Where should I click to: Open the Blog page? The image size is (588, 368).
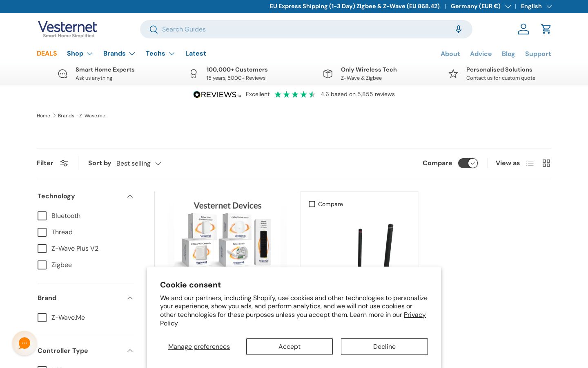click(x=508, y=54)
